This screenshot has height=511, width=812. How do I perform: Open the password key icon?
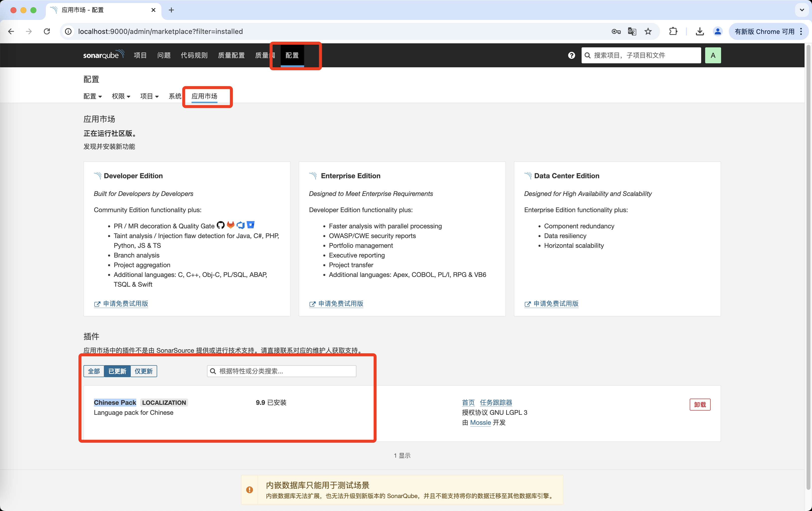pyautogui.click(x=616, y=31)
